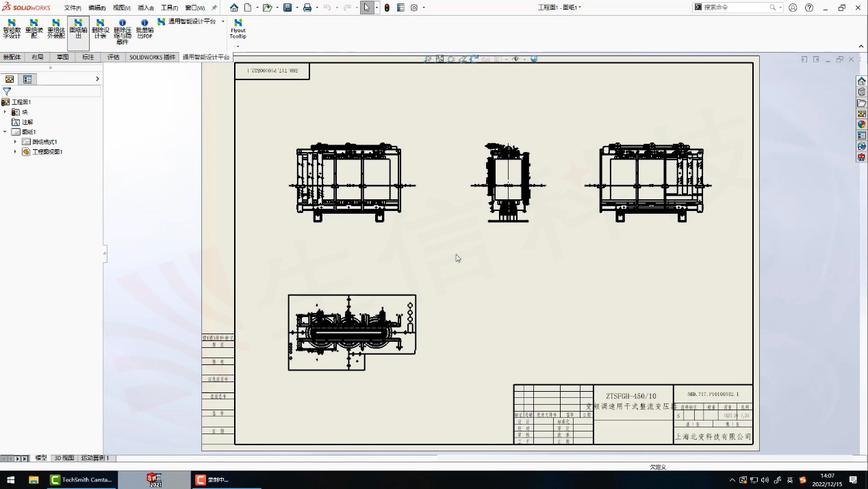Select the 注解 tree item
The height and width of the screenshot is (489, 868).
coord(22,122)
